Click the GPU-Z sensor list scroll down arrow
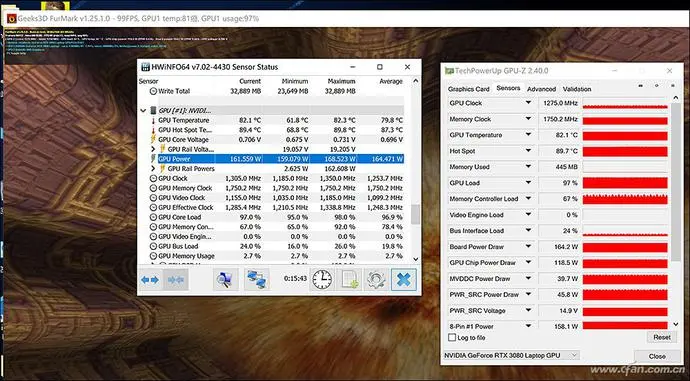Screen dimensions: 690x381 pyautogui.click(x=676, y=325)
